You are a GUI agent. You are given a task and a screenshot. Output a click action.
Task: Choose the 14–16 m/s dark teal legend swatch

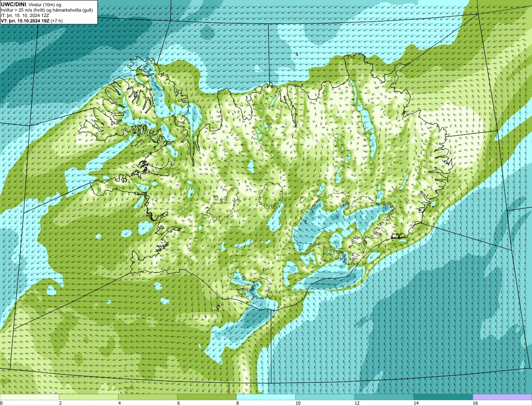point(443,397)
